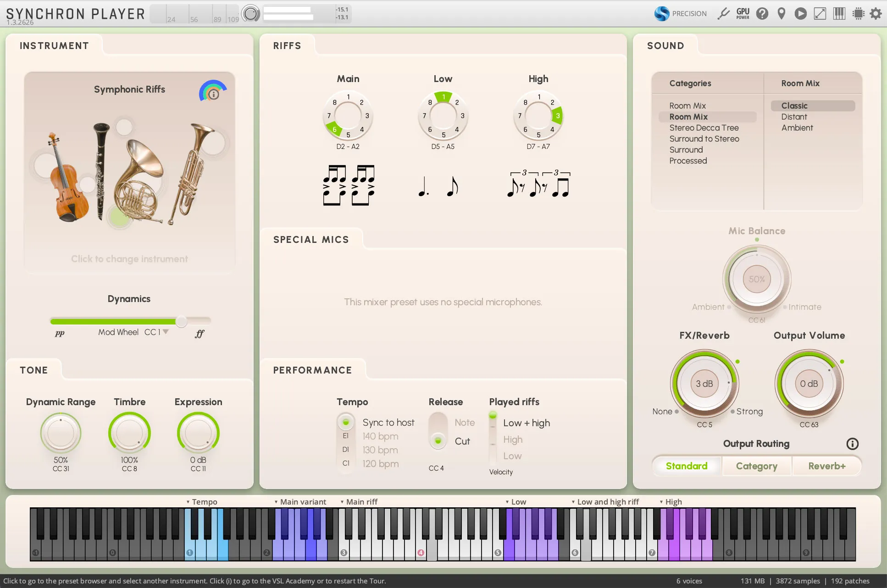Choose Stereo Decca Tree category

tap(704, 128)
